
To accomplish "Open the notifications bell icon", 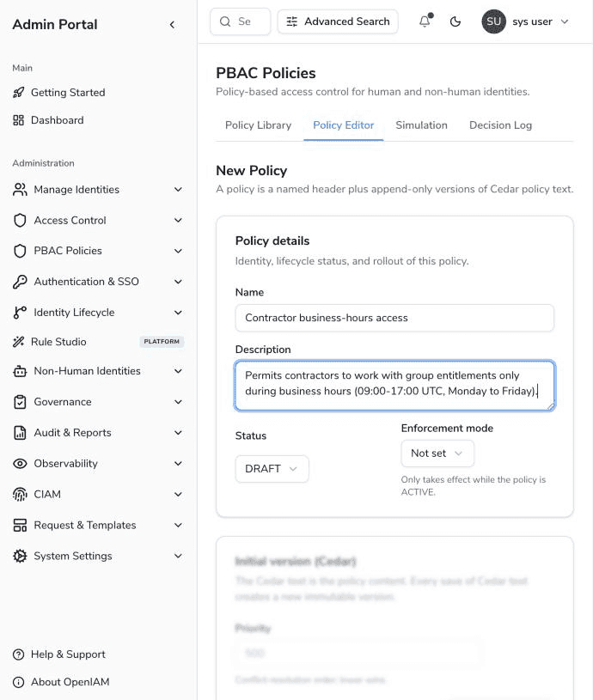I will click(425, 21).
